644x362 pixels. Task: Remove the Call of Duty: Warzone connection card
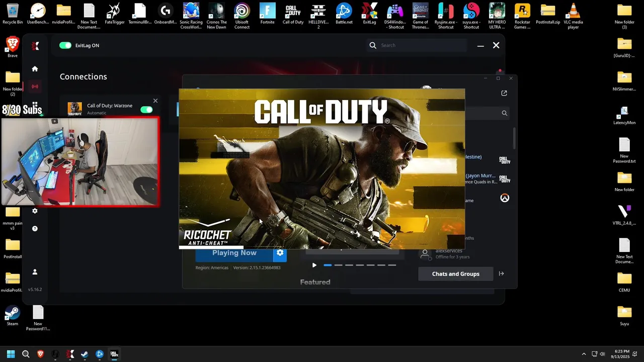[155, 101]
